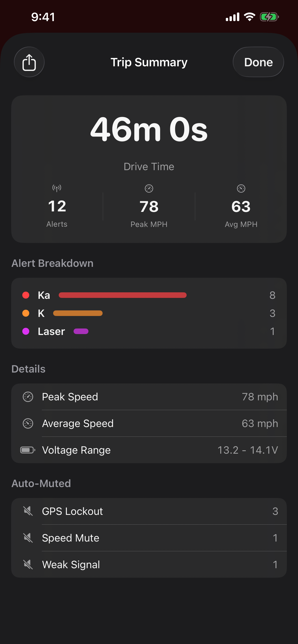Tap the purple Laser dot
Screen dimensions: 298x644
click(x=26, y=331)
